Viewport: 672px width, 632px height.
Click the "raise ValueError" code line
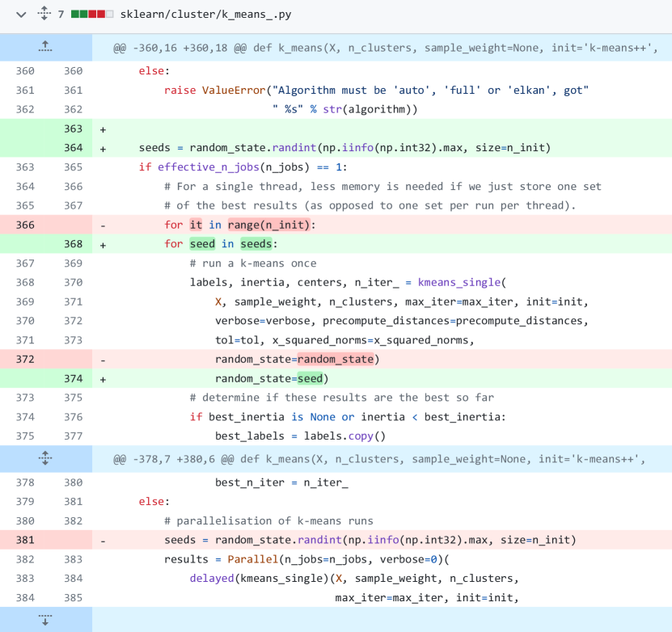pyautogui.click(x=376, y=91)
